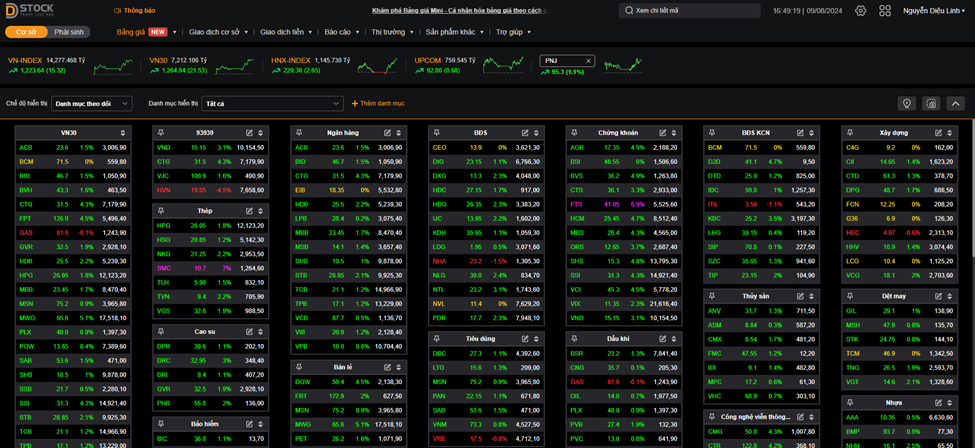Select HBC row in Xây dựng panel

coord(900,233)
